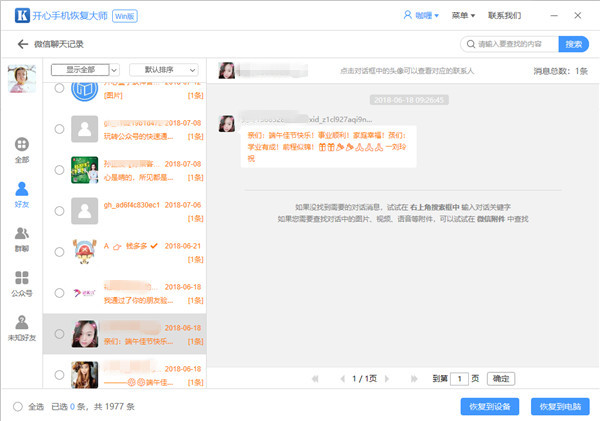Viewport: 600px width, 421px height.
Task: Go to first page arrow
Action: (315, 379)
